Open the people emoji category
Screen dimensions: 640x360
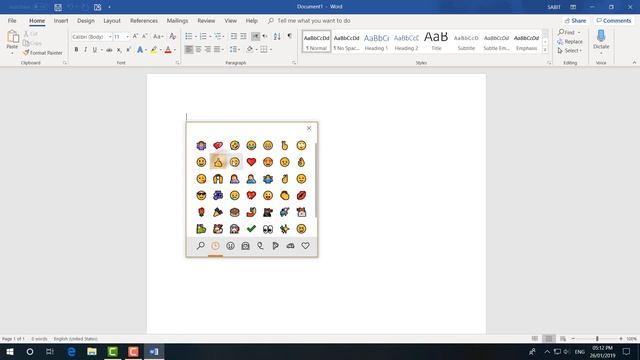click(245, 246)
